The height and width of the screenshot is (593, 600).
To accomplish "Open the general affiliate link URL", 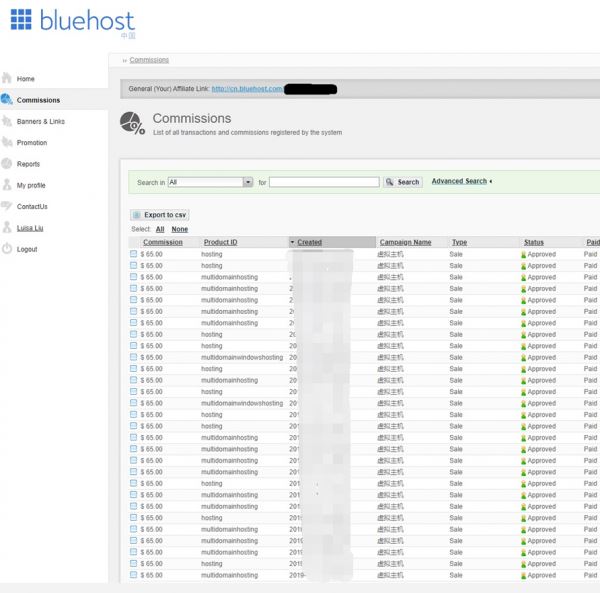I will coord(247,89).
